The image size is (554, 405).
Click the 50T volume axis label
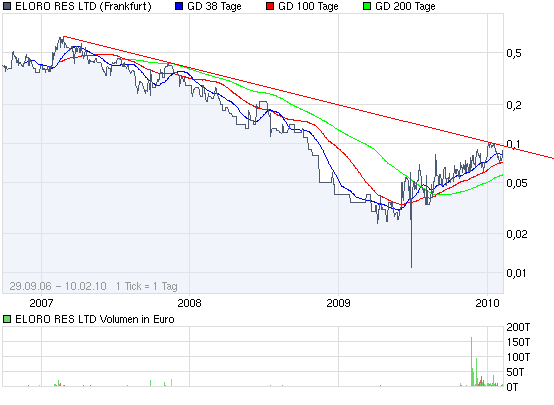(x=515, y=372)
